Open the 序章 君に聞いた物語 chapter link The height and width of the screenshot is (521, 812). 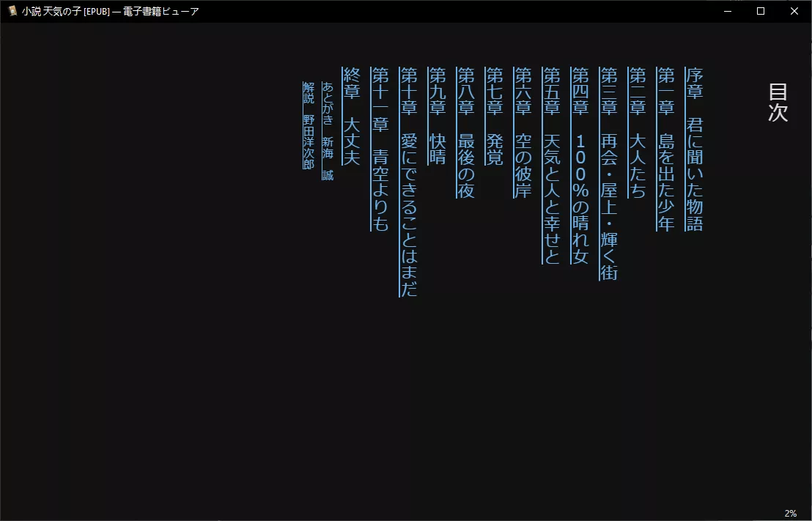pos(694,149)
